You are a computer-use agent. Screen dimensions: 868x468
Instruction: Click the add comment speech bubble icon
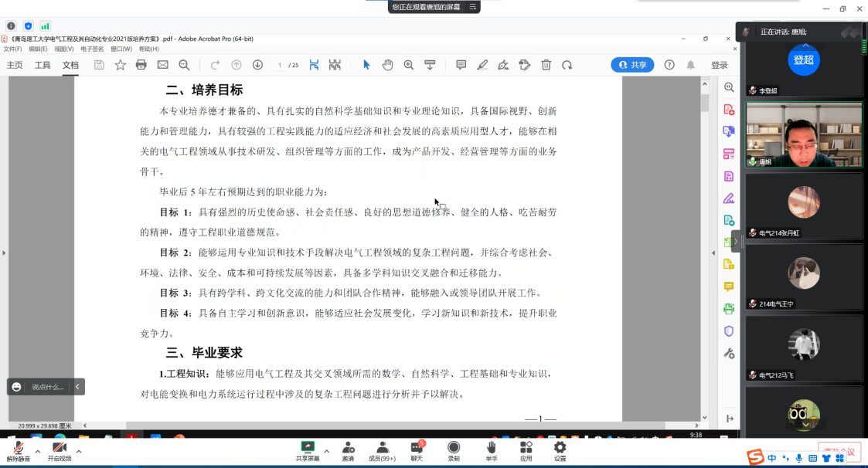pyautogui.click(x=461, y=65)
